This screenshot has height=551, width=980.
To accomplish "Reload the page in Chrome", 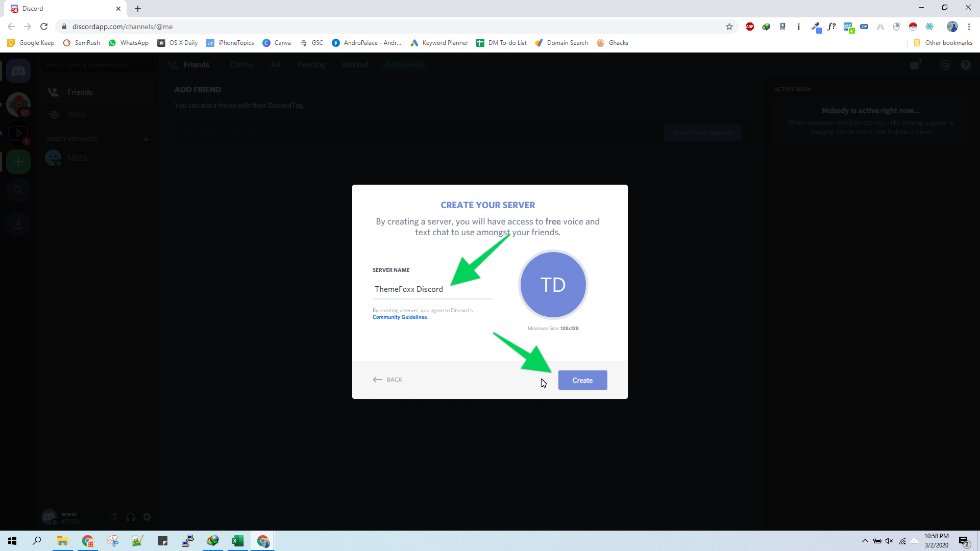I will click(x=44, y=27).
